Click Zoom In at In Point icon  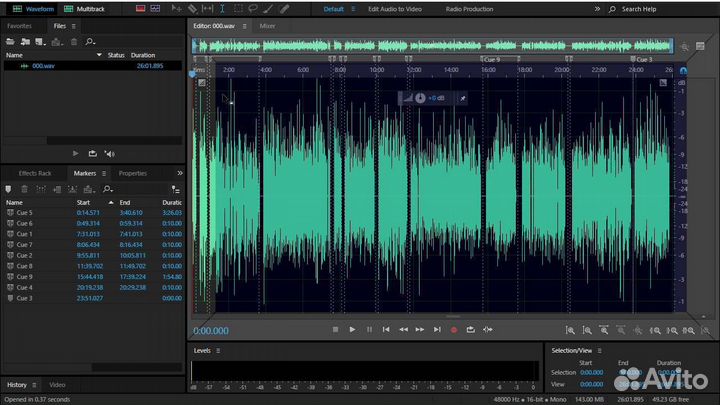click(655, 330)
